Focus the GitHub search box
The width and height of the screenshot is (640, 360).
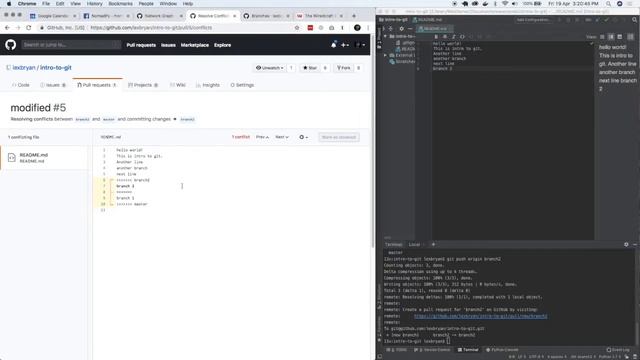pyautogui.click(x=71, y=44)
